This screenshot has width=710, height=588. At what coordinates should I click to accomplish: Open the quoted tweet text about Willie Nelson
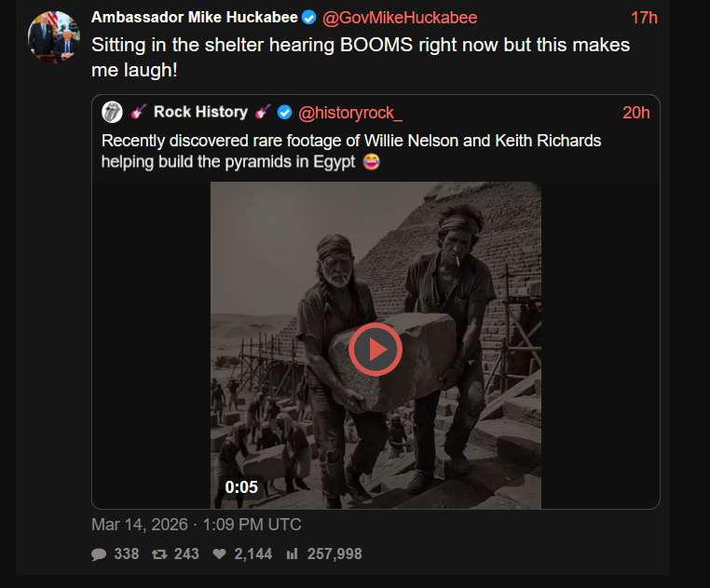point(351,151)
